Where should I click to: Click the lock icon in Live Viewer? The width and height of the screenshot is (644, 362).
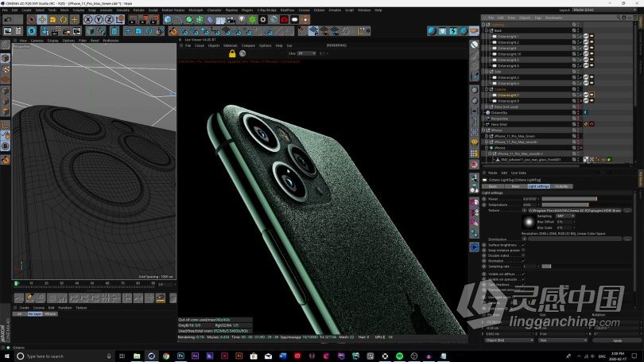tap(232, 53)
